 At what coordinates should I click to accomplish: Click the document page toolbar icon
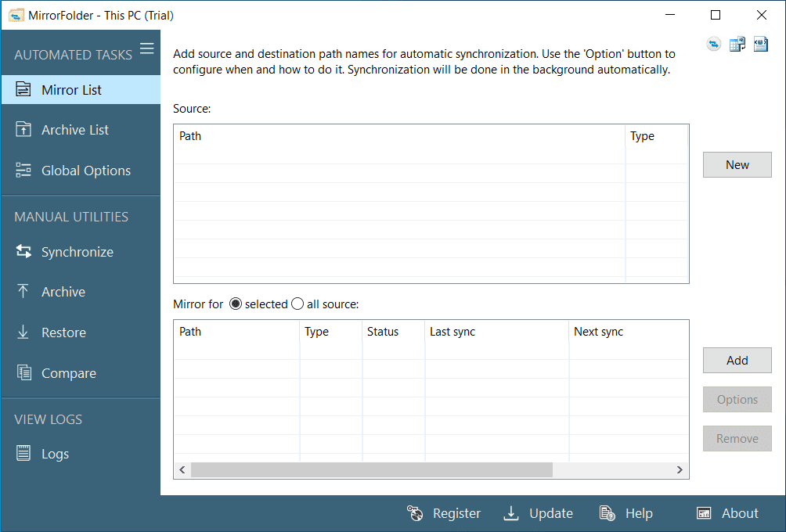click(761, 45)
